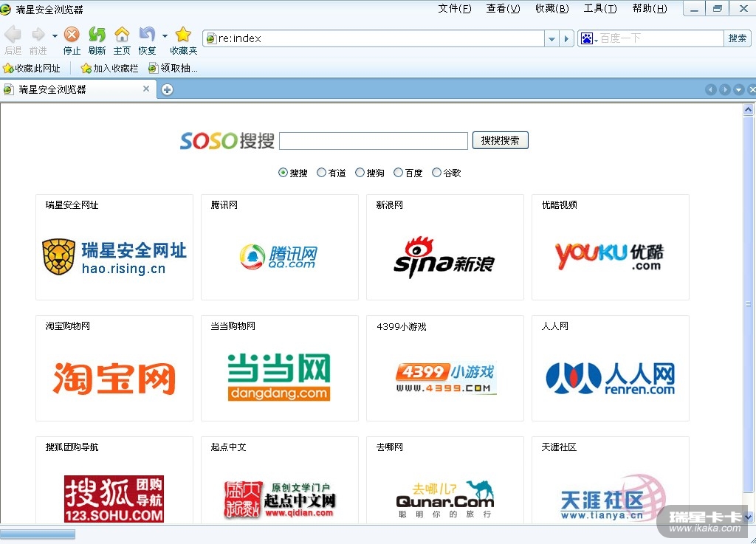756x544 pixels.
Task: Select the 搜狗 radio button
Action: [360, 173]
